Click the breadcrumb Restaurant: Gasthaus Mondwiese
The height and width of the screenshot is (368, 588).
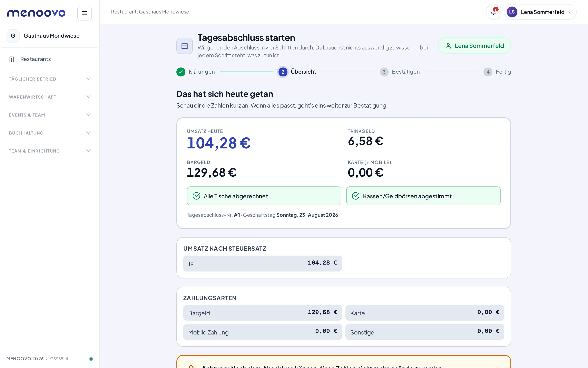click(150, 12)
